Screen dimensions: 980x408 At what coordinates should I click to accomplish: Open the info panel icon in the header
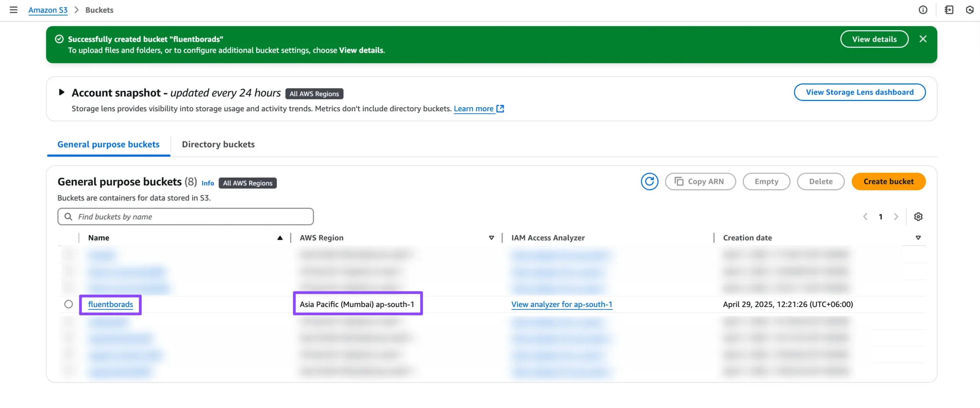923,10
